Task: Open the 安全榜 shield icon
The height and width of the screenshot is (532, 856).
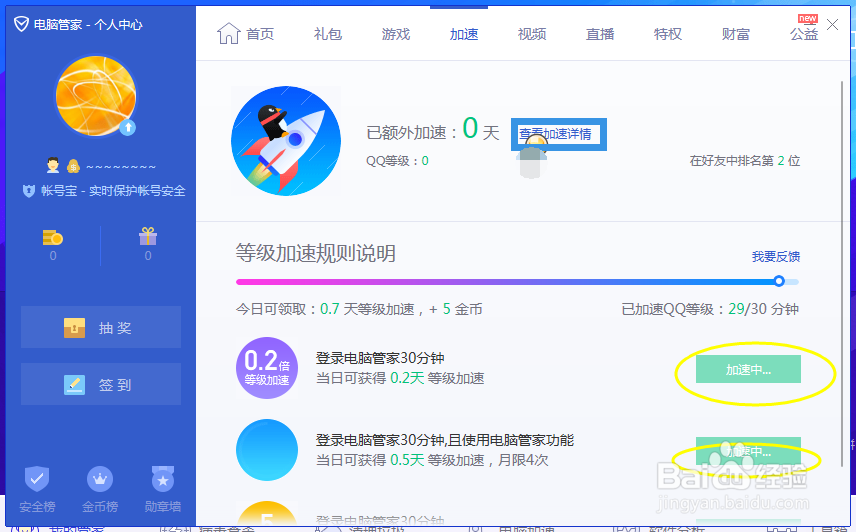Action: pos(37,479)
